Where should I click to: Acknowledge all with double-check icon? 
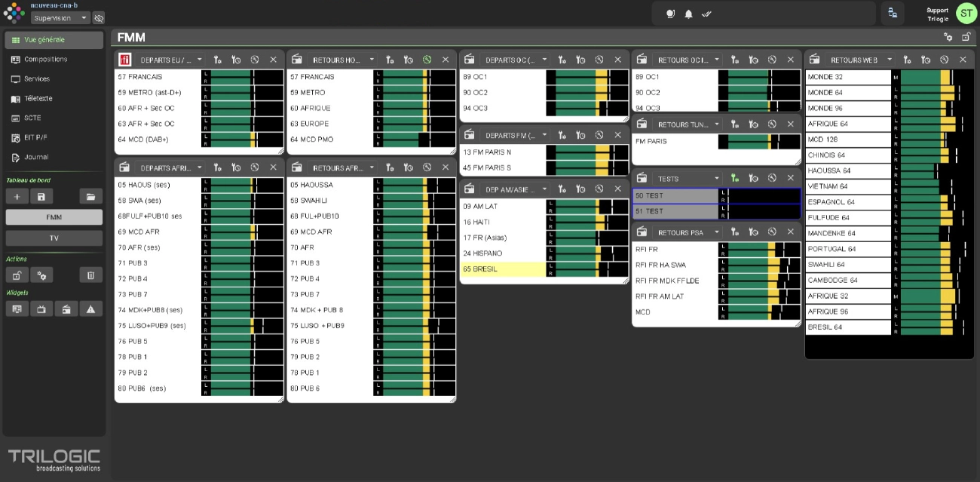tap(706, 14)
